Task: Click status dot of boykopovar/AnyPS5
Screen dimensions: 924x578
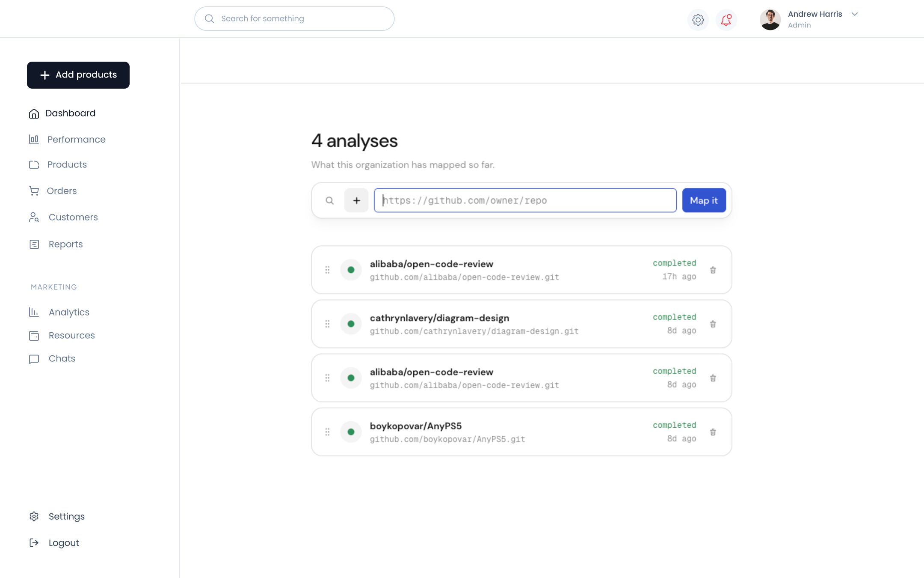Action: [351, 432]
